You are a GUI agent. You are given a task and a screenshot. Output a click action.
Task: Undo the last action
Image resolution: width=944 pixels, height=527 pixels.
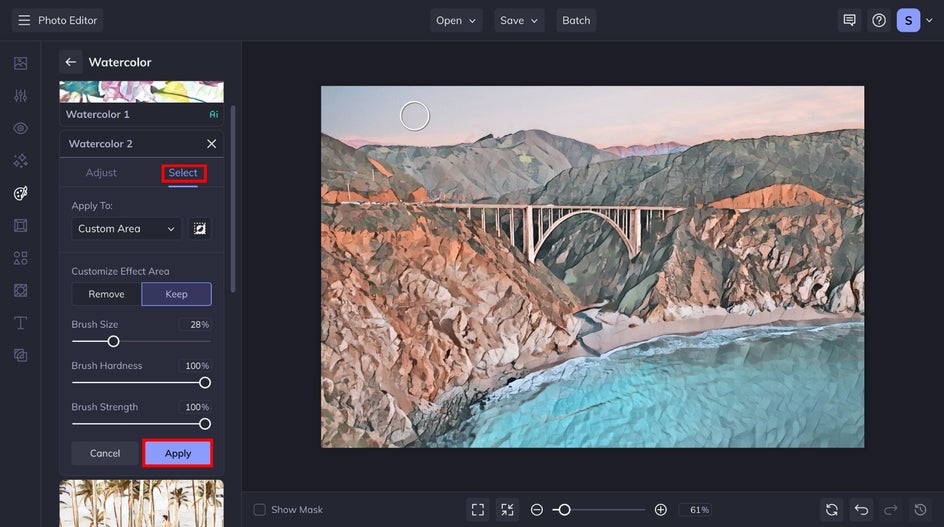pos(861,510)
